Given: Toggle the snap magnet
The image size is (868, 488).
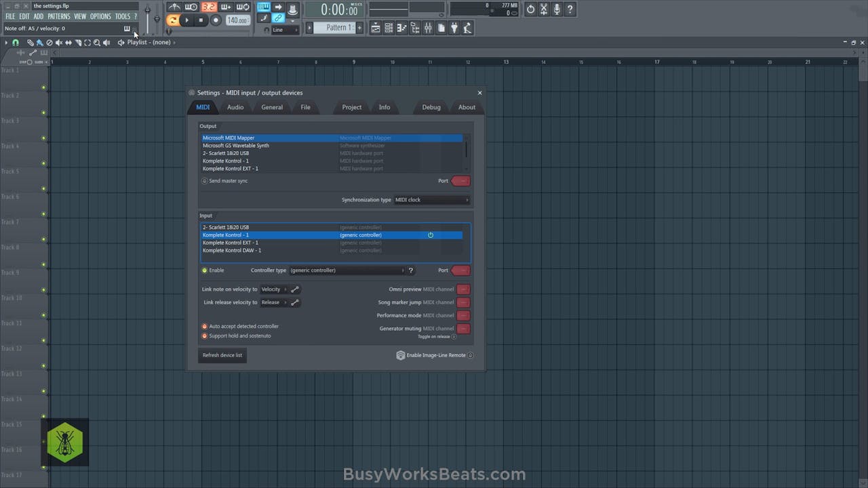Looking at the screenshot, I should pyautogui.click(x=16, y=42).
